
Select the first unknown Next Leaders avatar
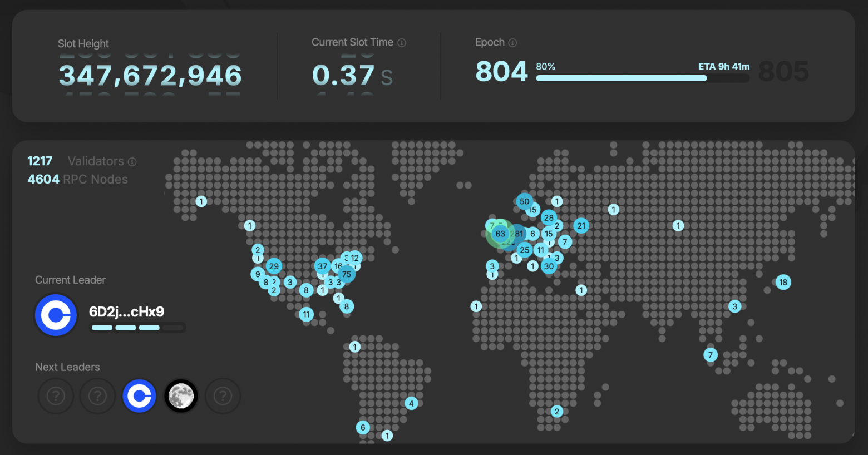point(56,396)
